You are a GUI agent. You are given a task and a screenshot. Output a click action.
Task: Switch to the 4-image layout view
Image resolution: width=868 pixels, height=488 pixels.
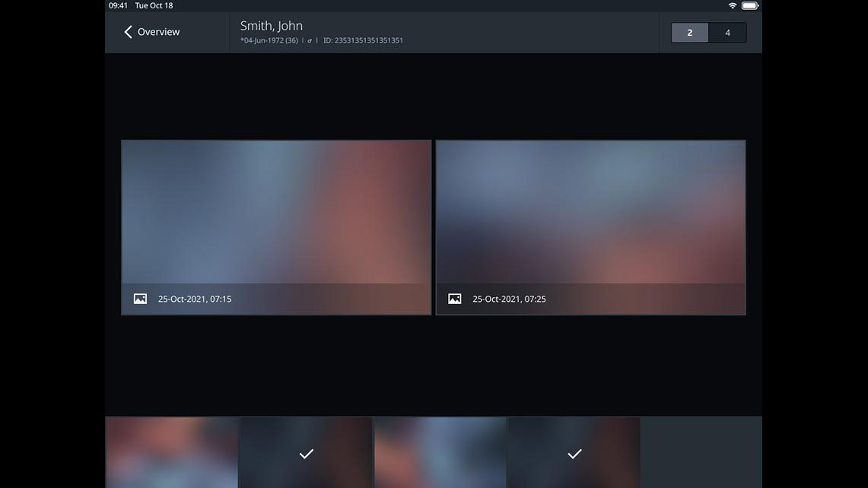(x=727, y=33)
